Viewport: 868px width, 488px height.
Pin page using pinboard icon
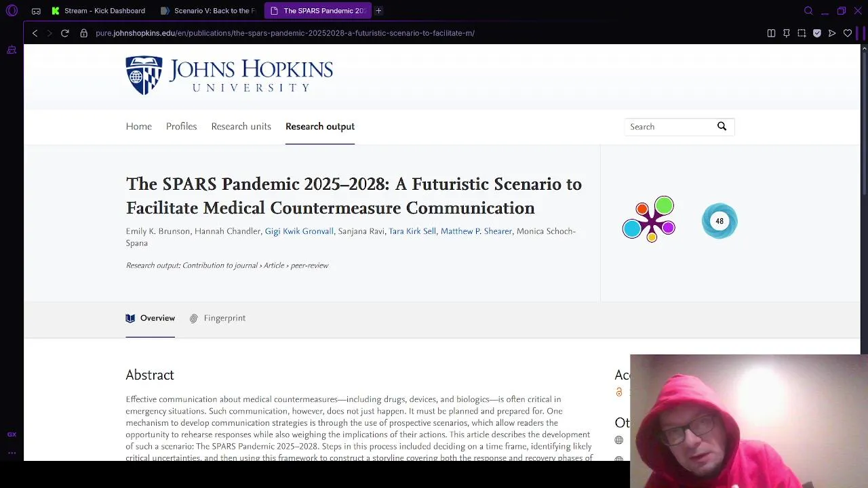coord(786,33)
